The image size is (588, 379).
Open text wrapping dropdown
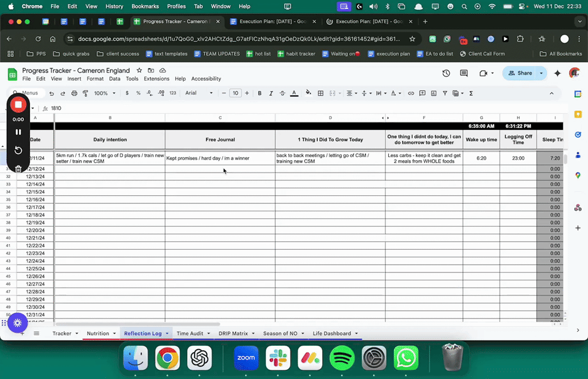381,94
